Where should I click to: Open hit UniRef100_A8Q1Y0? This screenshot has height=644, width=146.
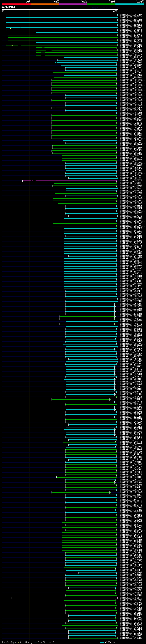131,598
